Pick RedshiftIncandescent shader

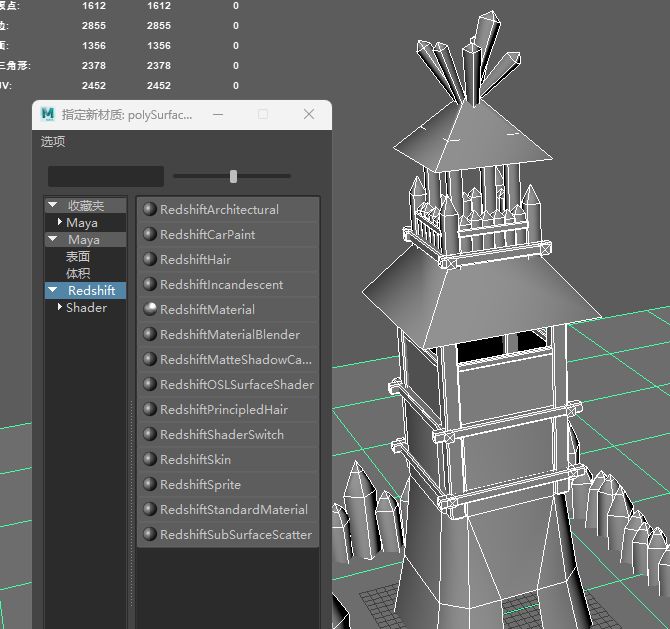tap(228, 284)
